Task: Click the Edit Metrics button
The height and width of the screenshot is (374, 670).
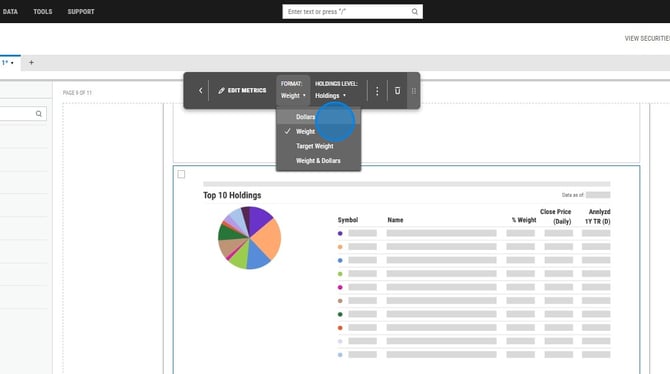Action: [242, 91]
